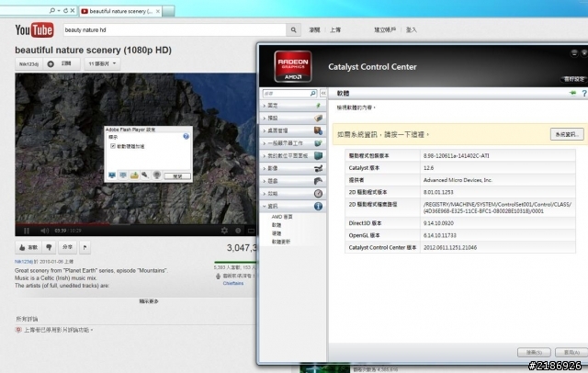Click the YouTube search field

pyautogui.click(x=175, y=30)
